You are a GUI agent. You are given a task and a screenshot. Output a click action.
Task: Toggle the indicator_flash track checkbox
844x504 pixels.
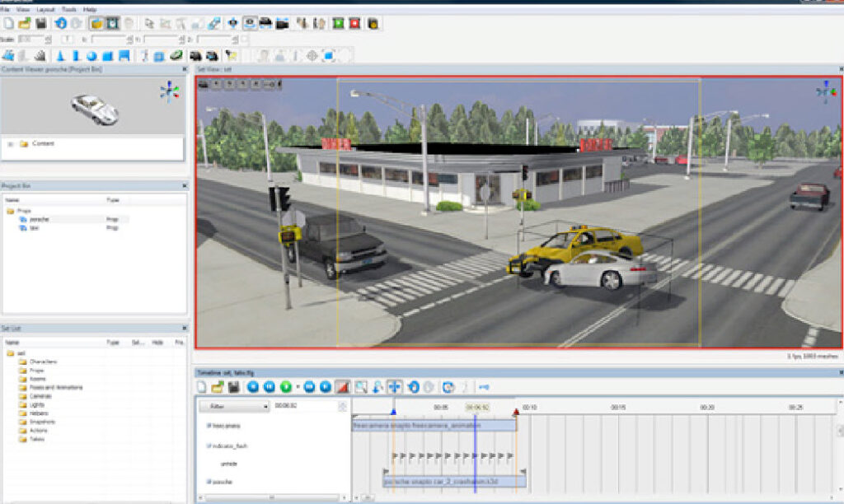(209, 446)
